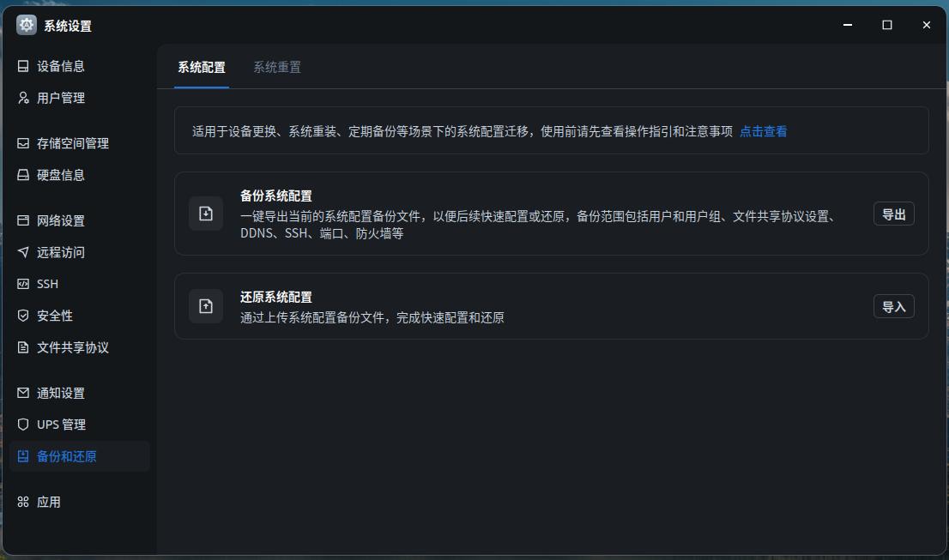The width and height of the screenshot is (949, 560).
Task: Select 远程访问 in the sidebar
Action: [79, 252]
